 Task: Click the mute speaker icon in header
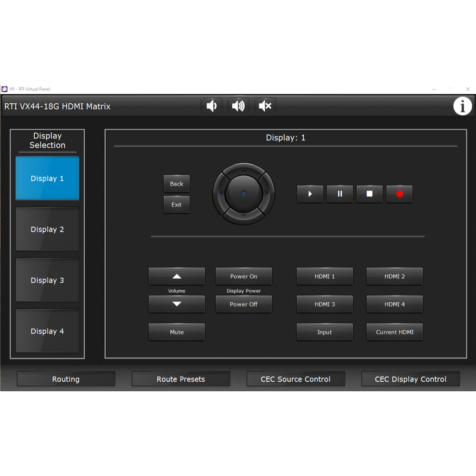(265, 106)
